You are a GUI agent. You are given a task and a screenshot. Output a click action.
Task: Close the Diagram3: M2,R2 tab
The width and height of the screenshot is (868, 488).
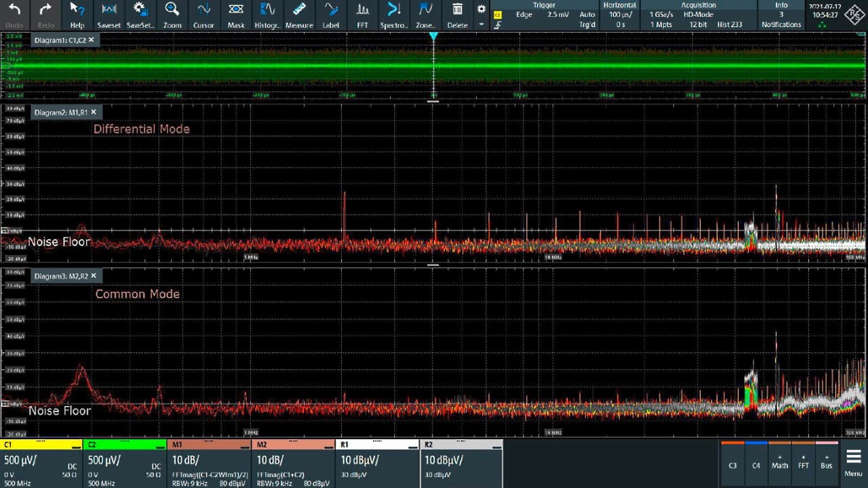point(94,276)
